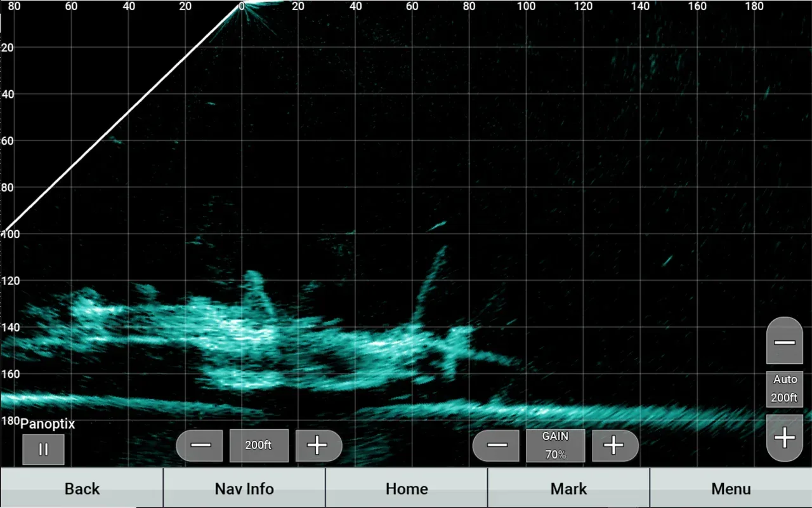This screenshot has height=508, width=812.
Task: Mark a waypoint with the Mark button
Action: [569, 488]
